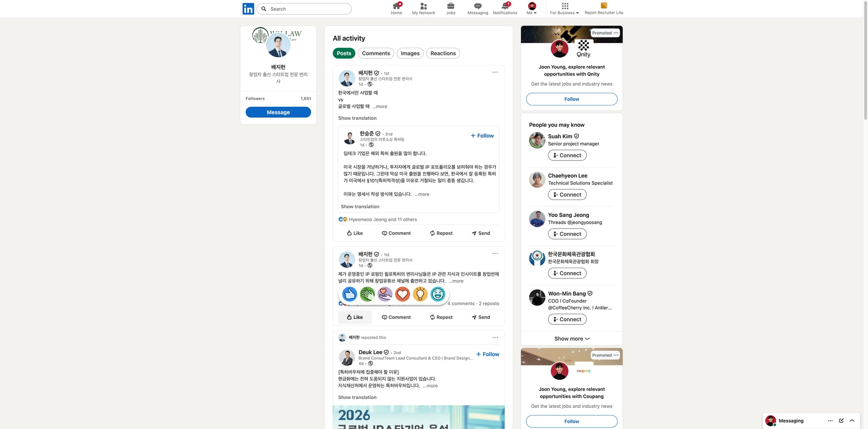This screenshot has width=868, height=429.
Task: Click the LinkedIn logo icon
Action: (248, 9)
